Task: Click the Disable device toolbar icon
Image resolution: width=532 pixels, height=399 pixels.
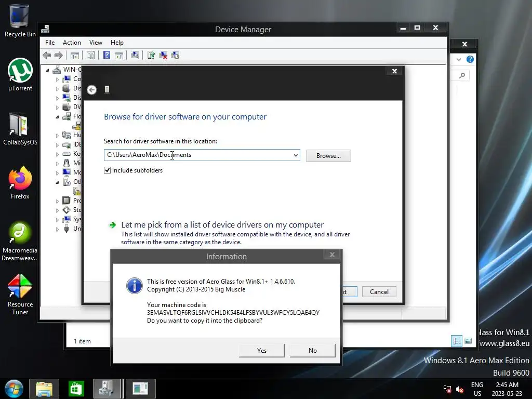Action: point(175,55)
